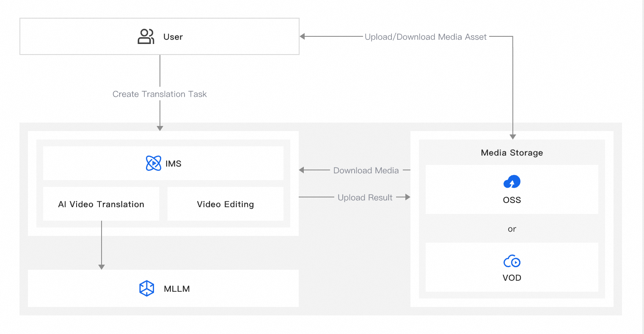The image size is (644, 334).
Task: Select the Video Editing box
Action: pyautogui.click(x=226, y=204)
